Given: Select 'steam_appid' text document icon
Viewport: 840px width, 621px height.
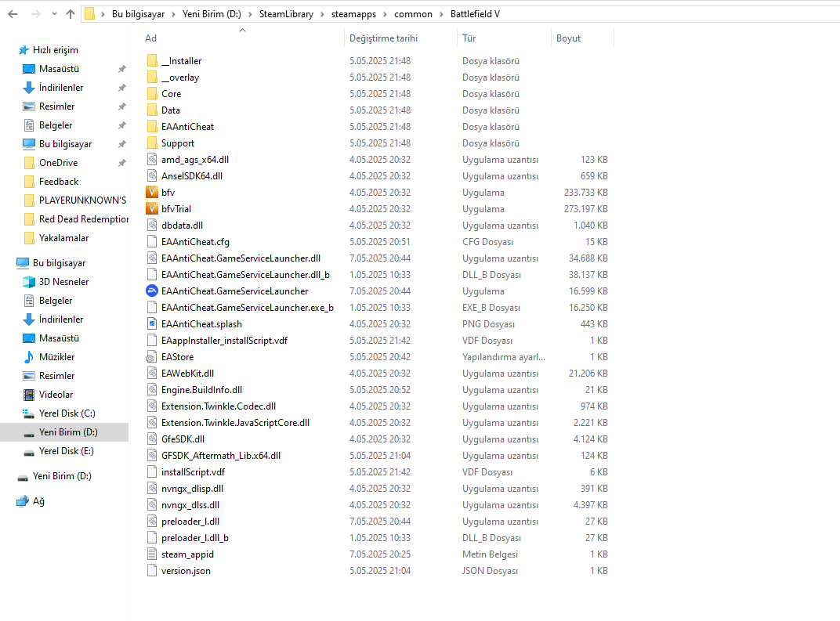Looking at the screenshot, I should click(x=152, y=554).
